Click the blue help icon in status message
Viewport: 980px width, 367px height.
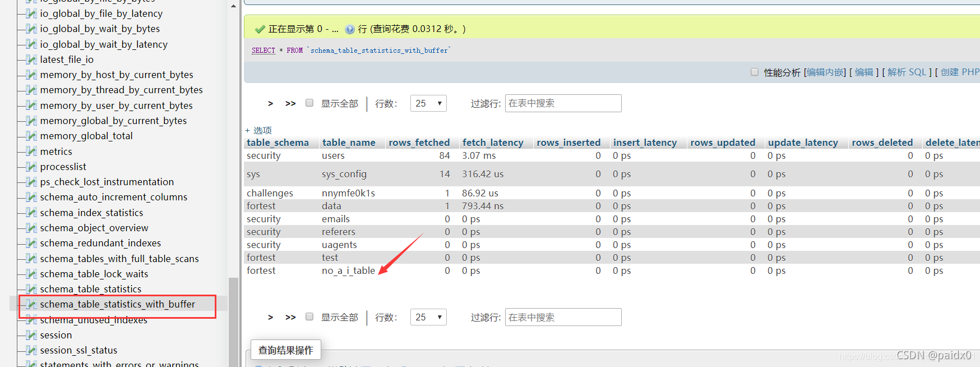350,29
